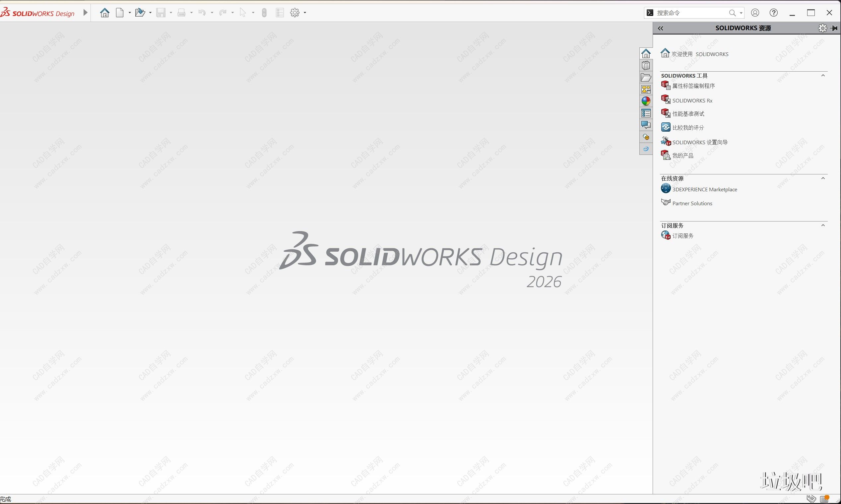Image resolution: width=841 pixels, height=504 pixels.
Task: Click the 搜索命令 search field
Action: pyautogui.click(x=689, y=13)
